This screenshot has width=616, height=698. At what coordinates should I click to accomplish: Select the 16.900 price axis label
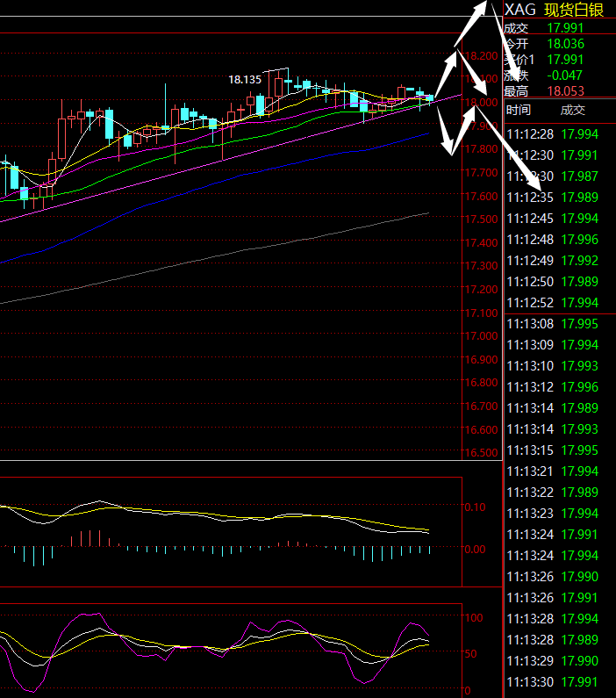(482, 360)
